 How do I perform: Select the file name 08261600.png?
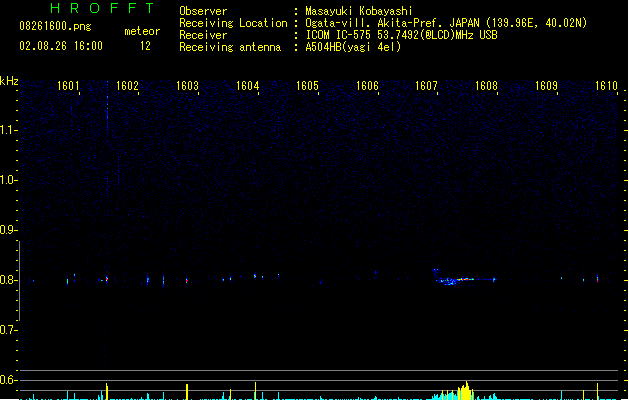(x=55, y=26)
